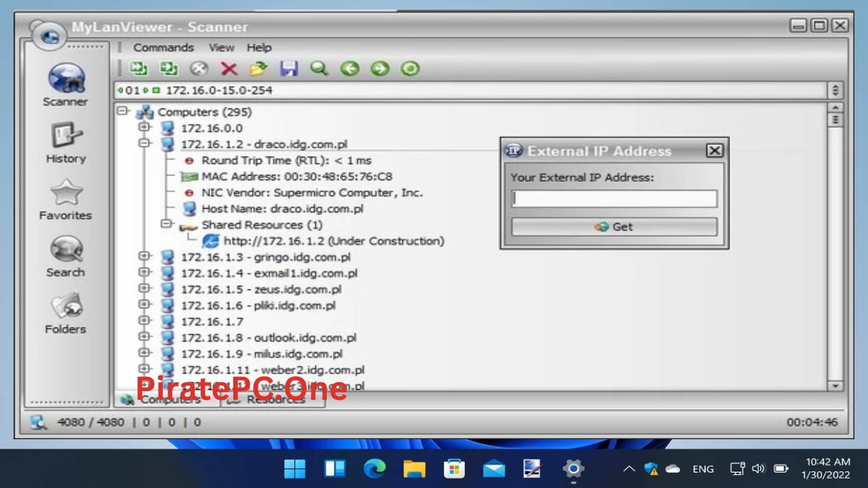Viewport: 868px width, 488px height.
Task: Open the 10:42 AM clock and date
Action: coord(825,468)
